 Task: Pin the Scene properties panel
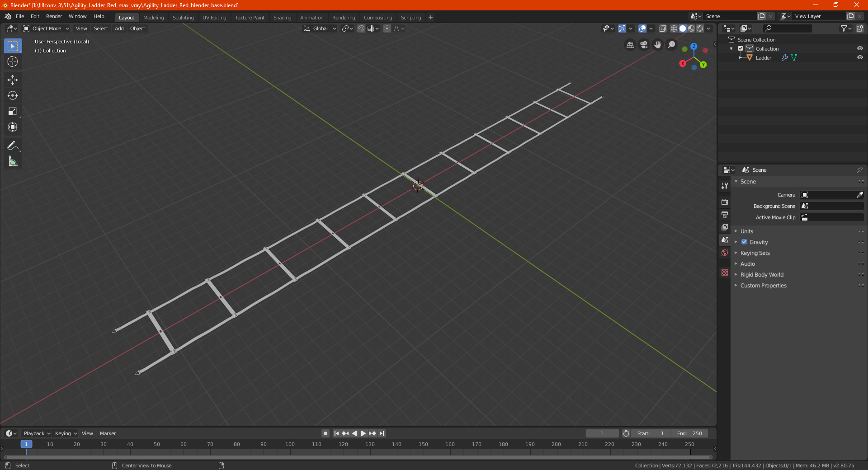coord(859,170)
